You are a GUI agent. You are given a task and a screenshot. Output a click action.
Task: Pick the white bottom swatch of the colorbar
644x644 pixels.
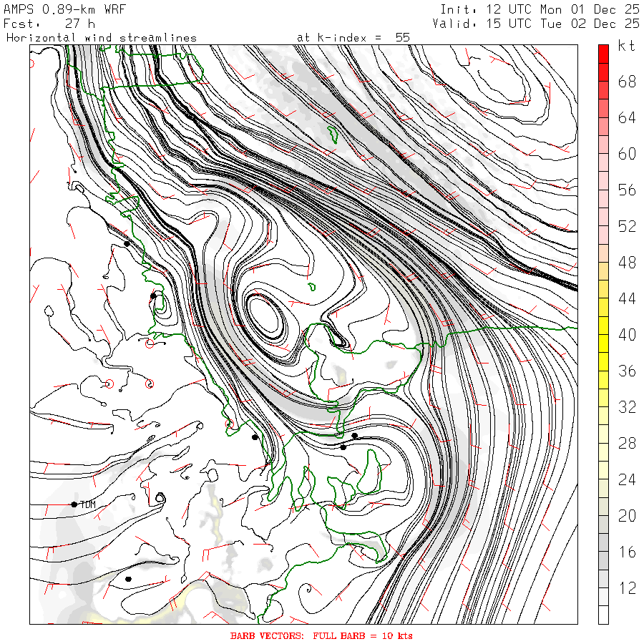(x=603, y=615)
